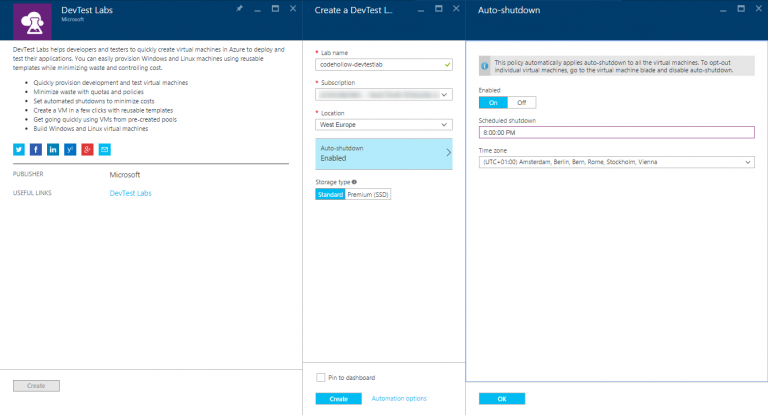Open the Auto-shutdown Enabled setting row
Screen dimensions: 768x415
coord(384,153)
